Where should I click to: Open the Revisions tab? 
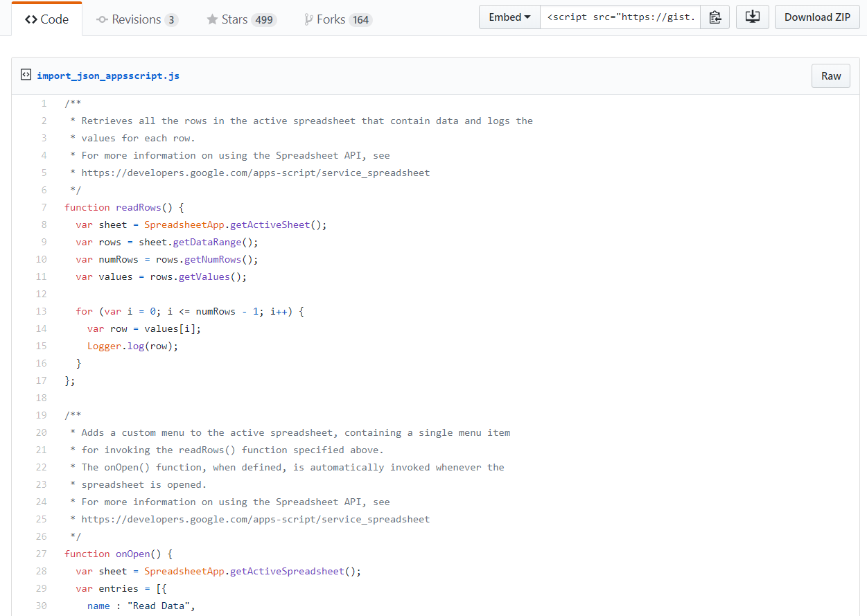137,19
